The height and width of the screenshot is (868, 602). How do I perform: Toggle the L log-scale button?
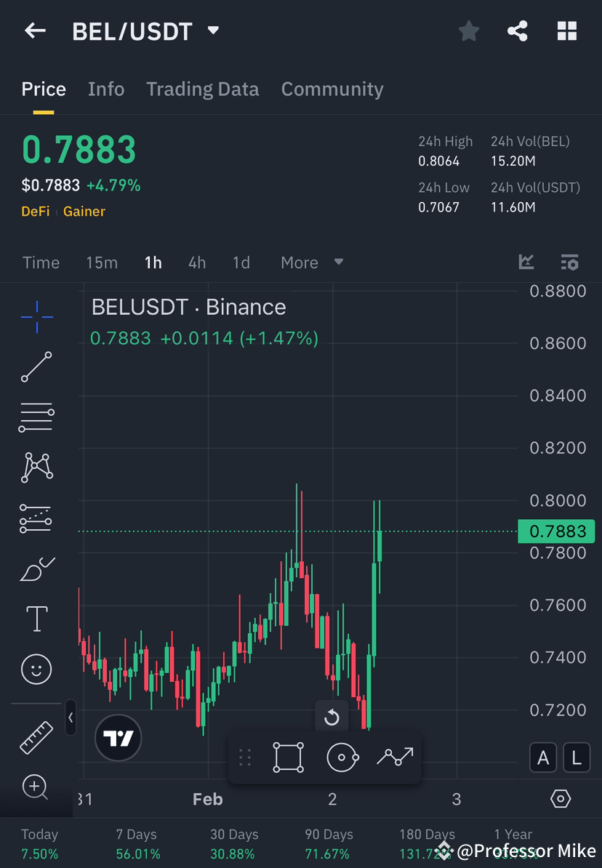pyautogui.click(x=577, y=758)
